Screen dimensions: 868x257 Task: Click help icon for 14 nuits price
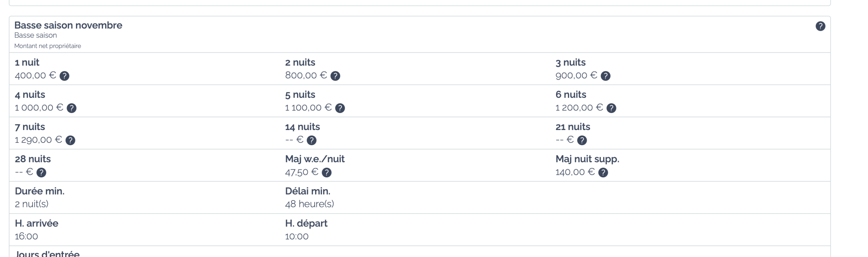(312, 140)
